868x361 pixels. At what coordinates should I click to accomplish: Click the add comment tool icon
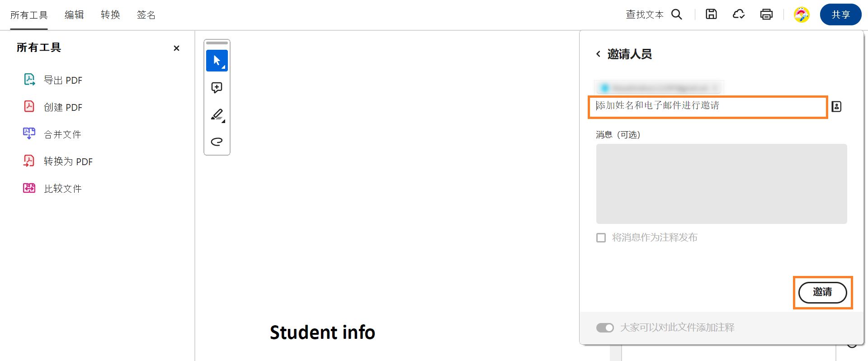[217, 87]
